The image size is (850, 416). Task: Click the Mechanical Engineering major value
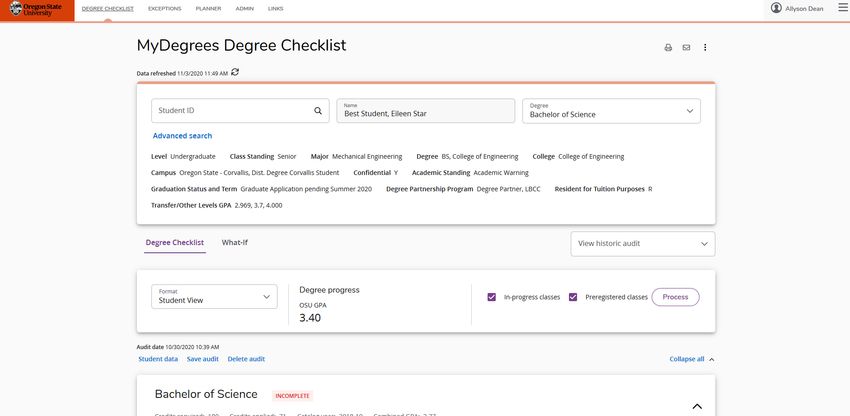click(367, 157)
